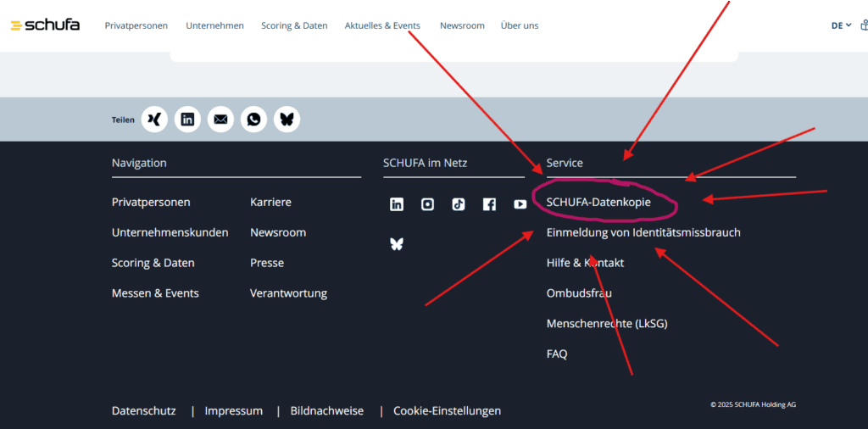Click the 'Service' footer heading
This screenshot has height=429, width=868.
565,163
